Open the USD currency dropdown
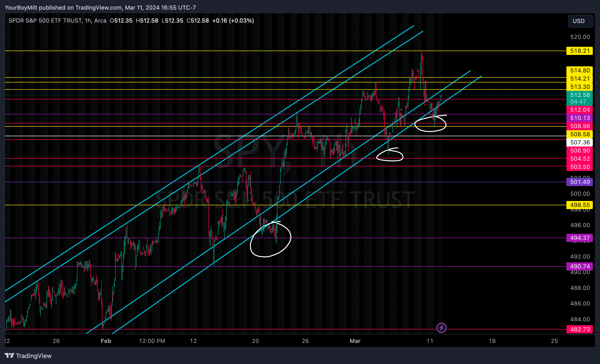Image resolution: width=600 pixels, height=364 pixels. point(580,21)
